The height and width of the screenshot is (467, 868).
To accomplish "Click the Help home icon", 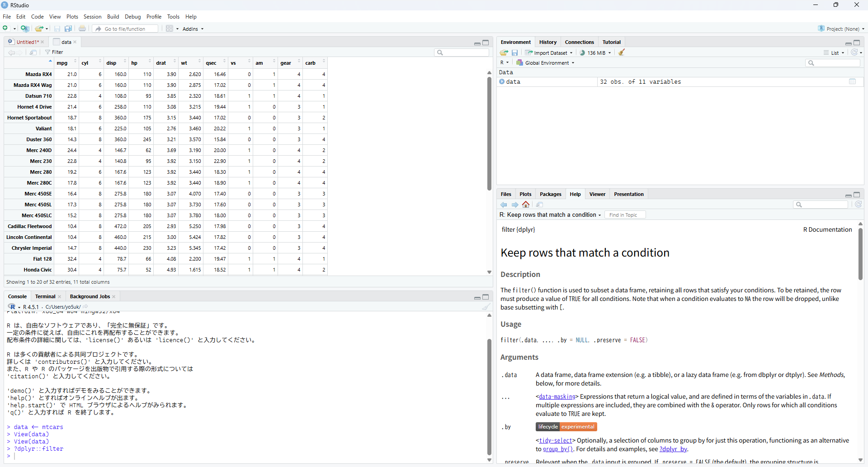I will tap(526, 205).
